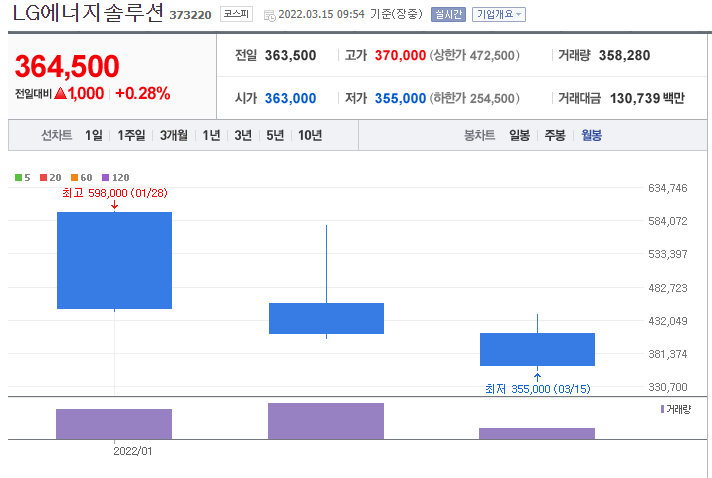
Task: Click the stock code 373220
Action: (190, 15)
